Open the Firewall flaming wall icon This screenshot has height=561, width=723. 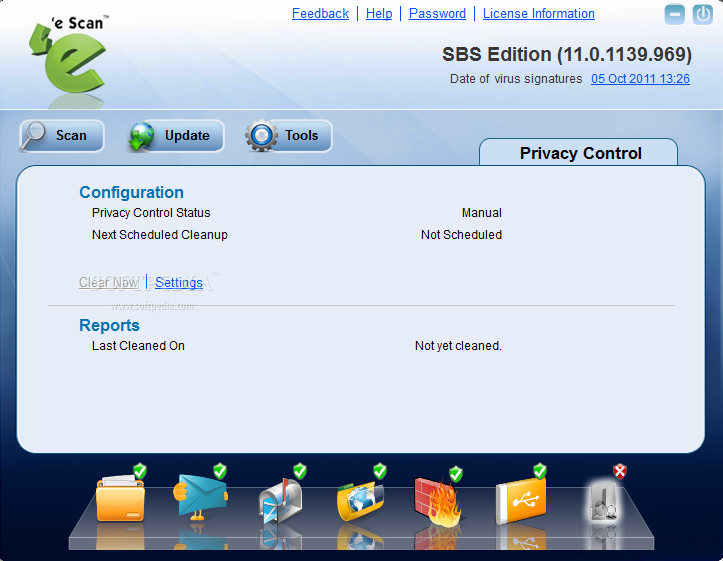click(438, 502)
